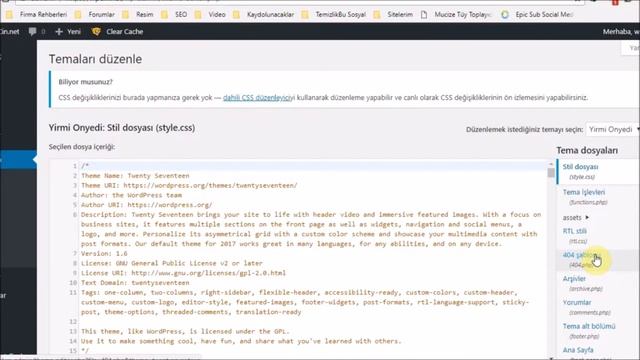
Task: Open the comments bubble in admin bar
Action: 36,31
